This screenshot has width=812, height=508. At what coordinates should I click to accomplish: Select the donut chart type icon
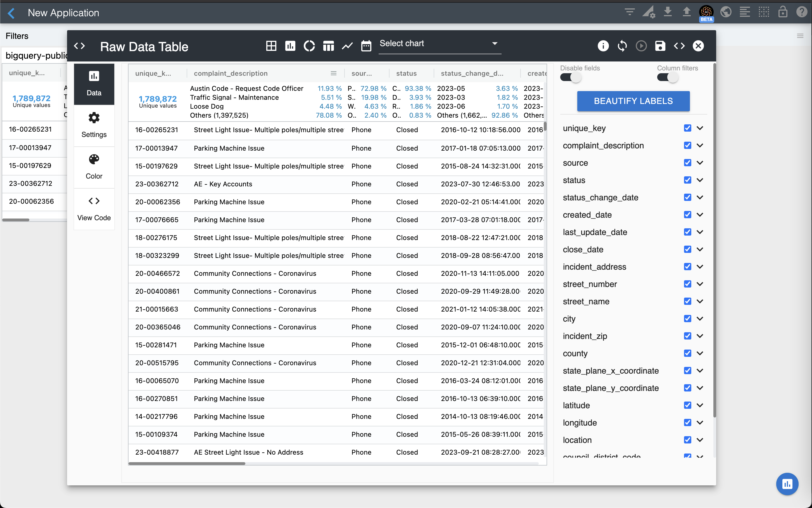coord(309,46)
